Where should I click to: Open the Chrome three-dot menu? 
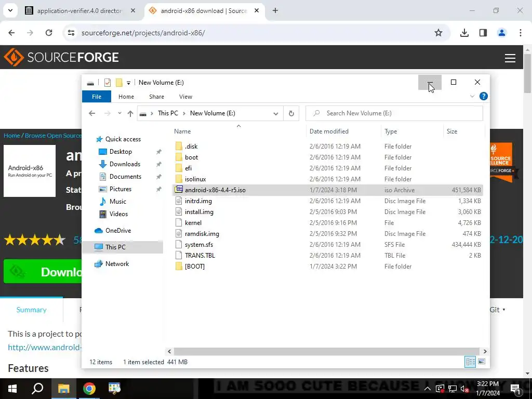coord(520,33)
